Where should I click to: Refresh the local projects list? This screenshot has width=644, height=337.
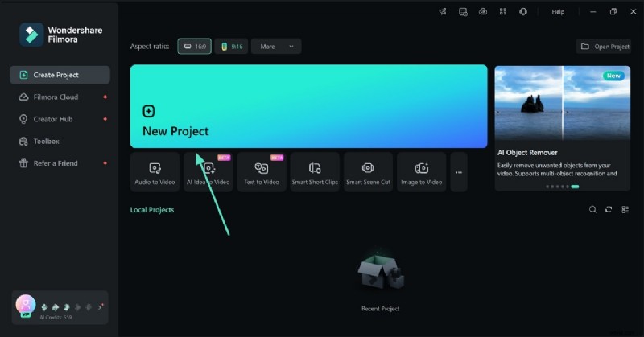point(609,209)
